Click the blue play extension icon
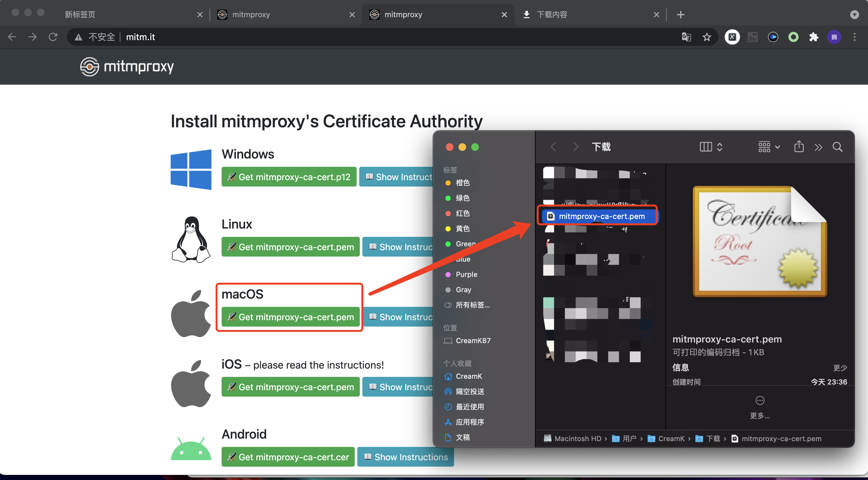 (773, 37)
